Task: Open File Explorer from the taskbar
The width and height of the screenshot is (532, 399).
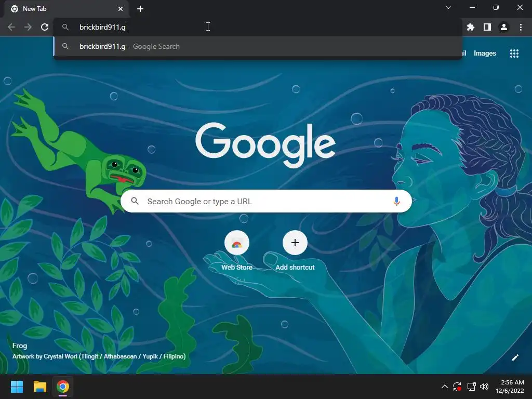Action: tap(39, 387)
